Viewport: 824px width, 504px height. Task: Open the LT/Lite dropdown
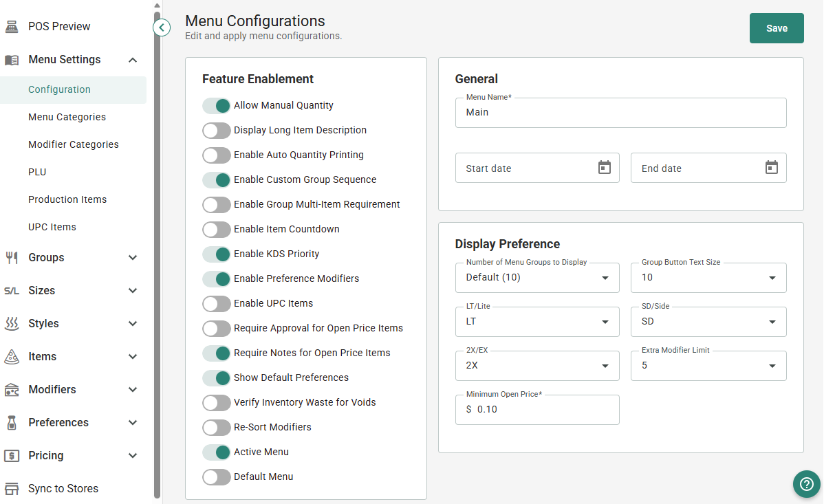pos(537,322)
